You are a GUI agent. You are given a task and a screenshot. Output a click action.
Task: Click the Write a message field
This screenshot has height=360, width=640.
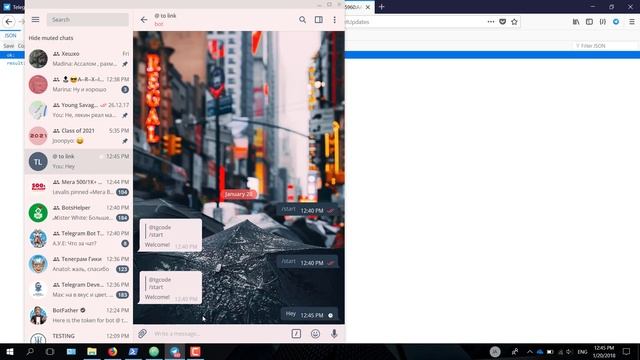(220, 334)
